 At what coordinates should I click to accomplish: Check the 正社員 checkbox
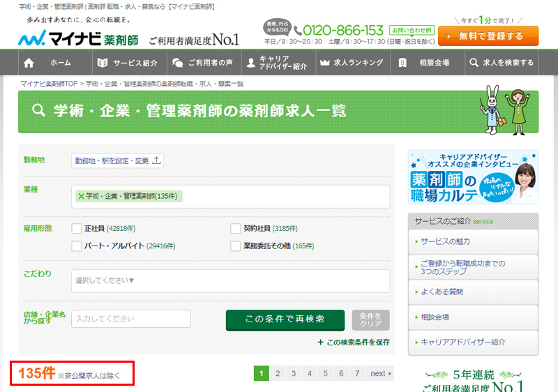click(77, 228)
